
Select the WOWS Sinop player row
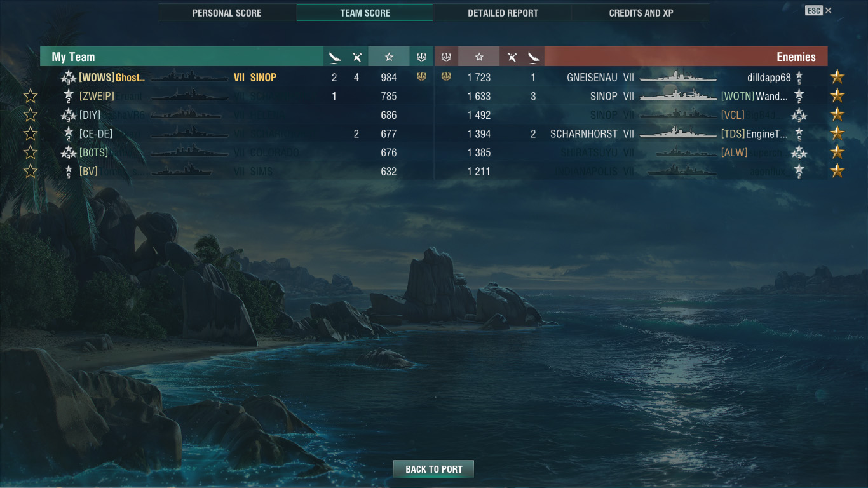coord(236,78)
